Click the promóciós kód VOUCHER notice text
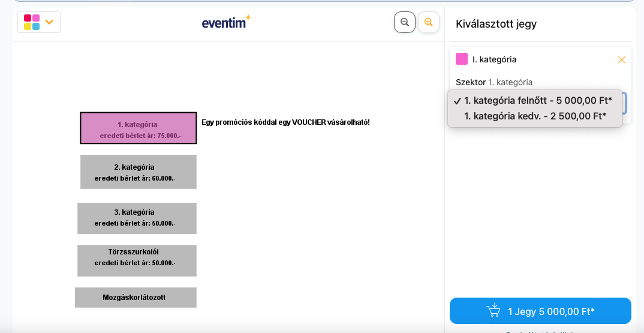 click(x=285, y=122)
